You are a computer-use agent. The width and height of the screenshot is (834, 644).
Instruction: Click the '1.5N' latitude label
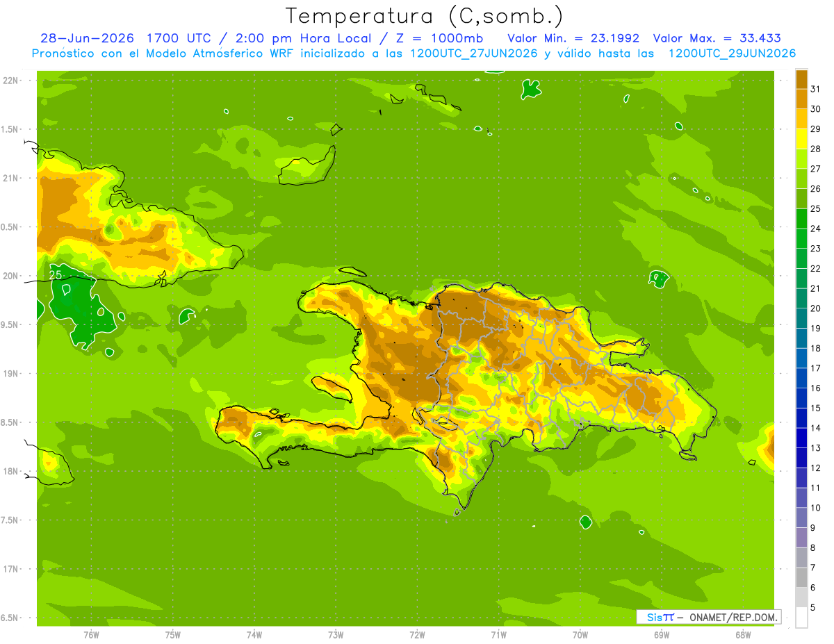[10, 130]
